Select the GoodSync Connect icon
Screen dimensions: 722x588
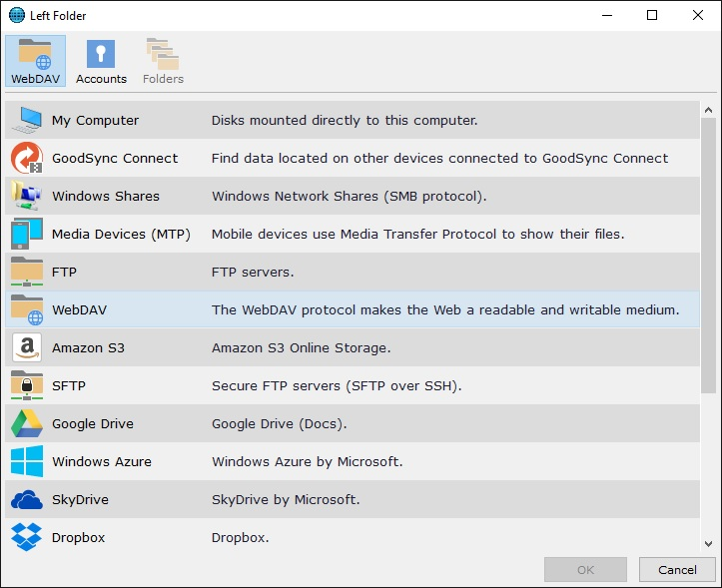coord(26,158)
